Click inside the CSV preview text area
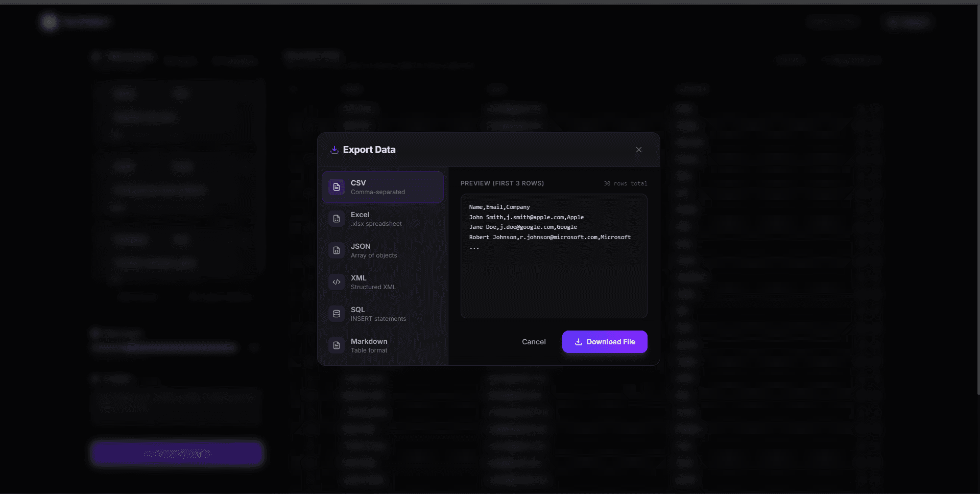Image resolution: width=980 pixels, height=494 pixels. coord(554,255)
